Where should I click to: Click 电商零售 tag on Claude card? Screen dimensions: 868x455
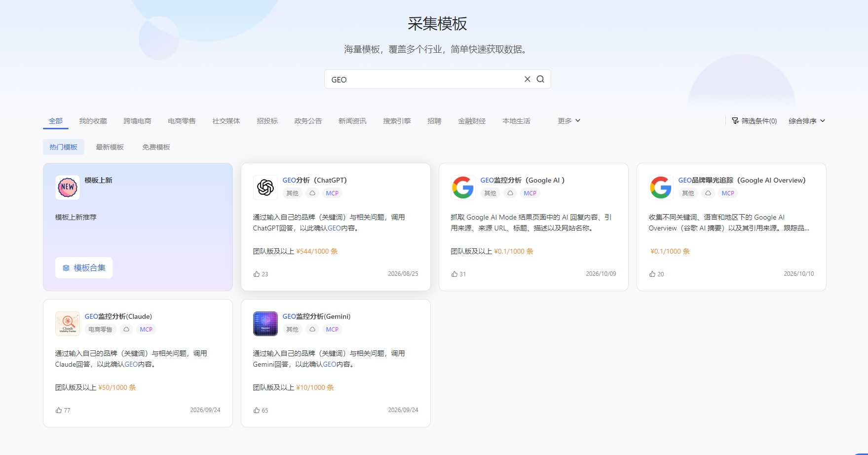(100, 329)
